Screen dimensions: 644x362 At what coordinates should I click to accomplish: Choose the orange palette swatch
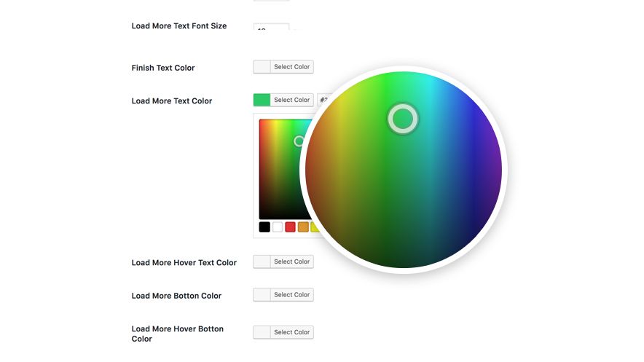(x=303, y=227)
